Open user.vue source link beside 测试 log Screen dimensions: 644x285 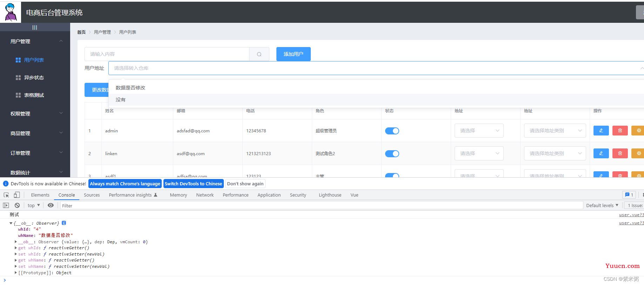(x=631, y=215)
